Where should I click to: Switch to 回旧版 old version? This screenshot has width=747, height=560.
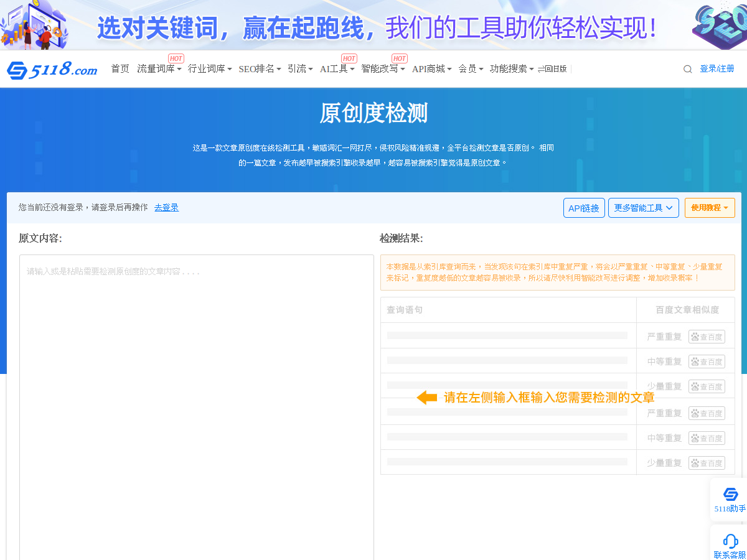click(552, 69)
